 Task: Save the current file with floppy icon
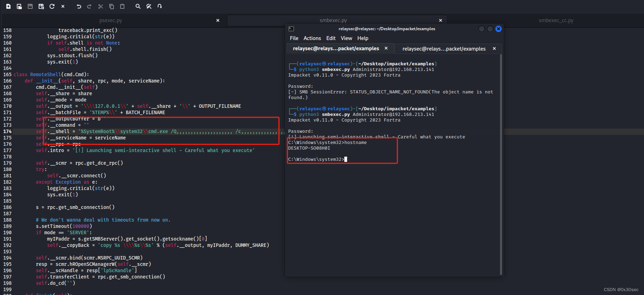30,6
